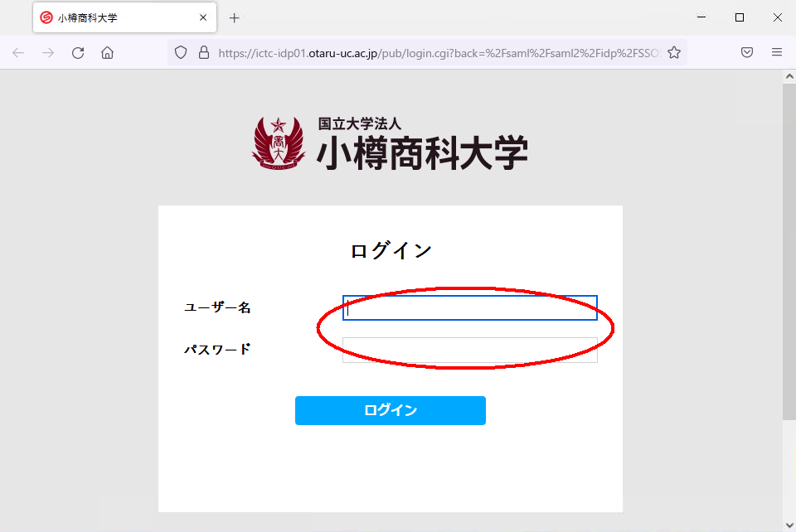The width and height of the screenshot is (796, 532).
Task: Reload the current page
Action: (78, 53)
